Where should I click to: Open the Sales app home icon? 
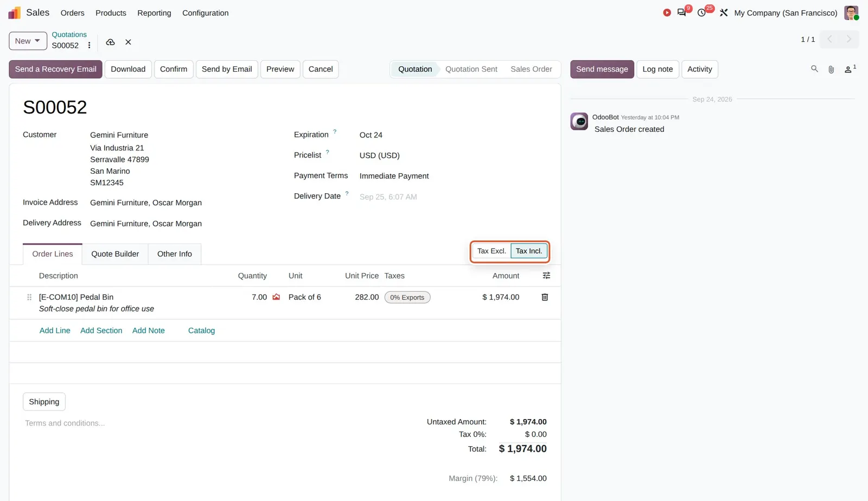(x=14, y=12)
